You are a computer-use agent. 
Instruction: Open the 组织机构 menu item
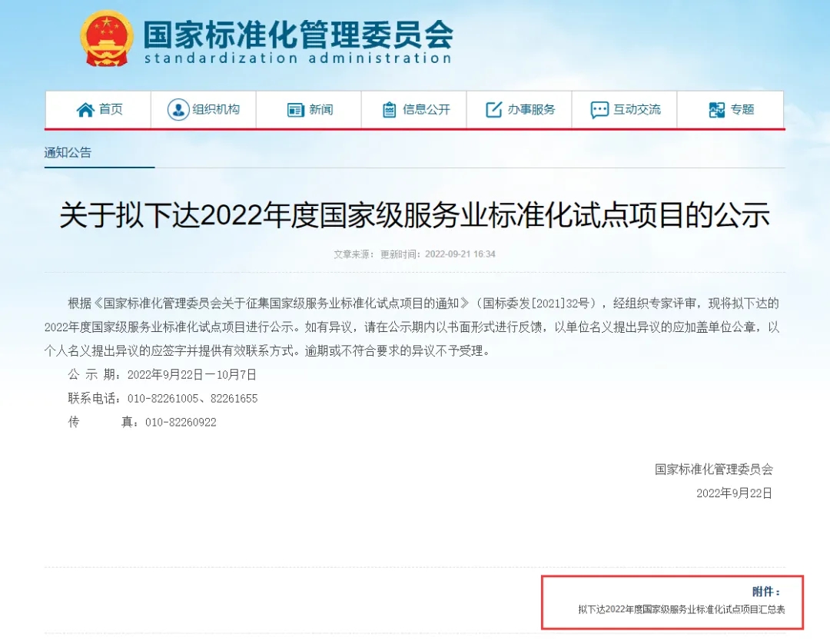click(x=203, y=110)
